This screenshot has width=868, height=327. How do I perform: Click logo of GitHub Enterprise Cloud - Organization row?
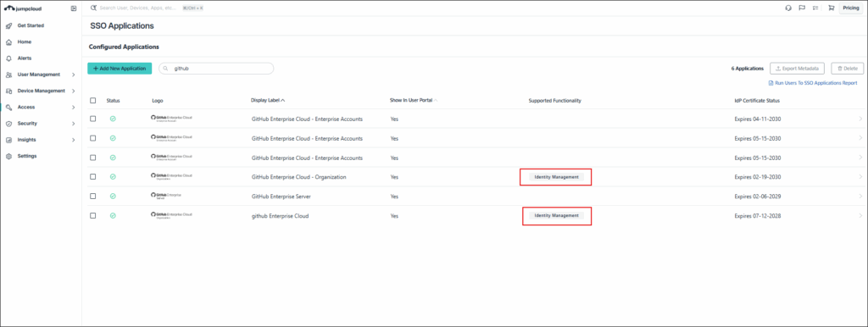click(171, 176)
